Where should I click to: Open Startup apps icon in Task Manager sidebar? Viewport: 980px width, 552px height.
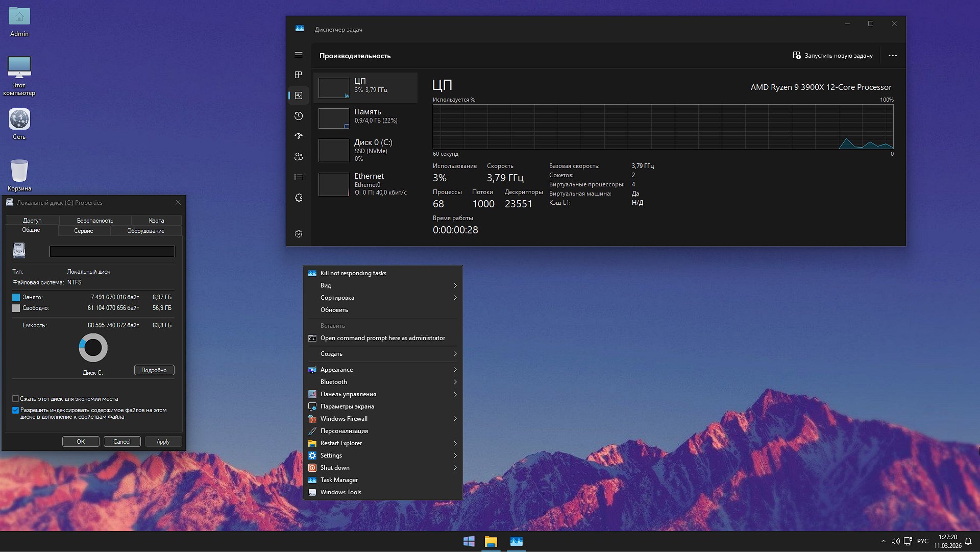click(x=299, y=136)
